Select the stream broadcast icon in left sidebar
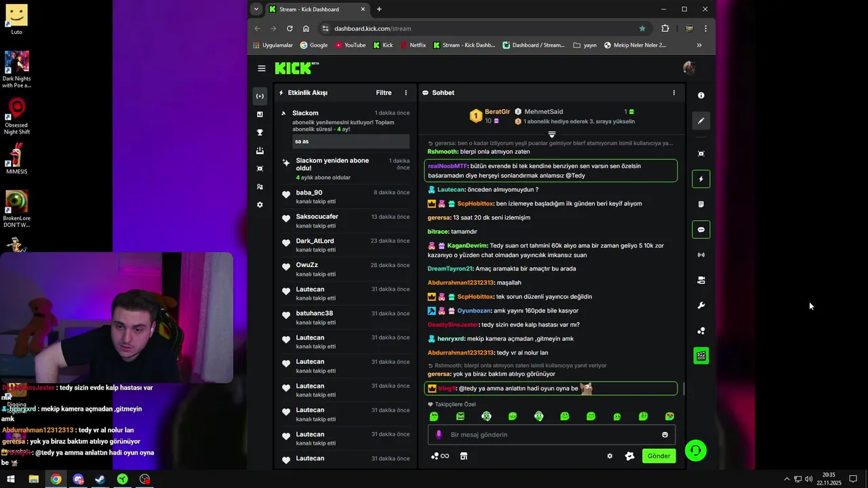 point(260,96)
